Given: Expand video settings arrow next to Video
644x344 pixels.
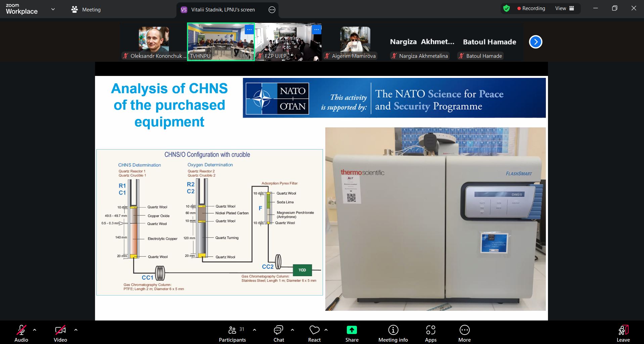Looking at the screenshot, I should tap(76, 330).
